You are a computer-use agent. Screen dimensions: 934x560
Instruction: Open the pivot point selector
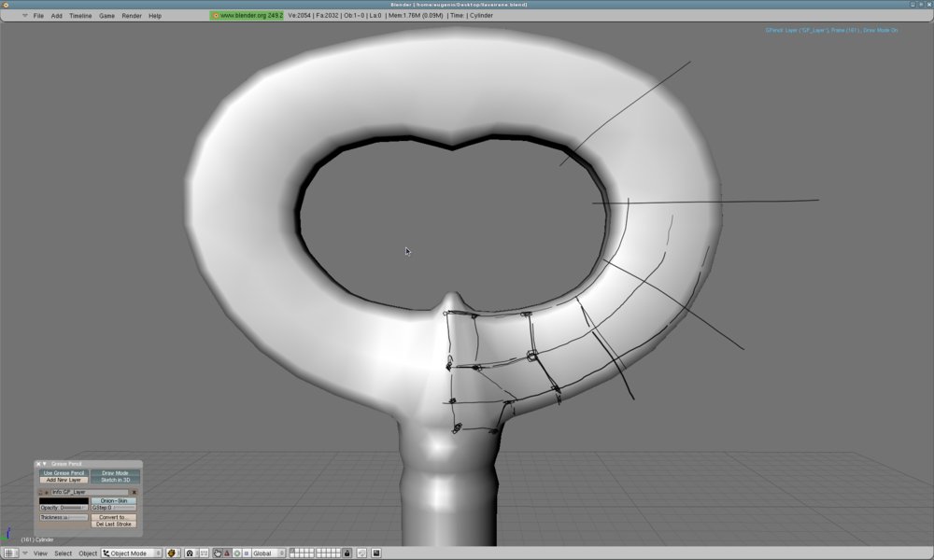(191, 553)
